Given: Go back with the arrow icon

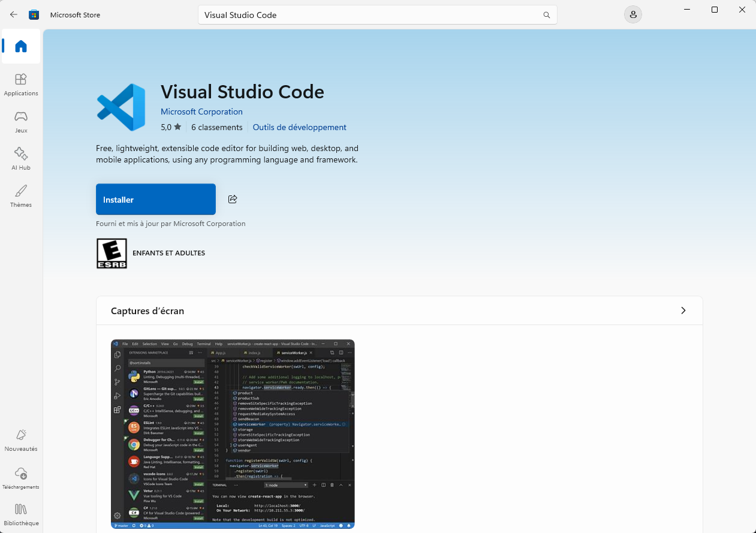Looking at the screenshot, I should click(14, 14).
